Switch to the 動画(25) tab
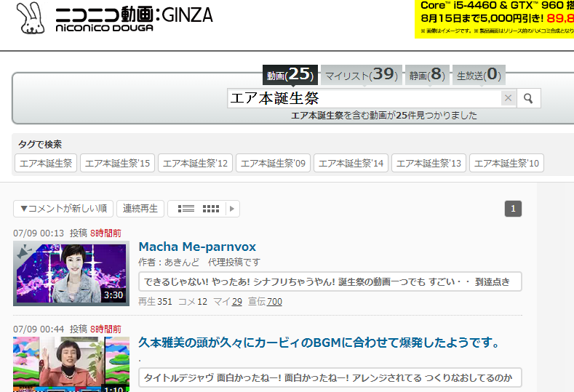This screenshot has width=574, height=392. pyautogui.click(x=290, y=75)
